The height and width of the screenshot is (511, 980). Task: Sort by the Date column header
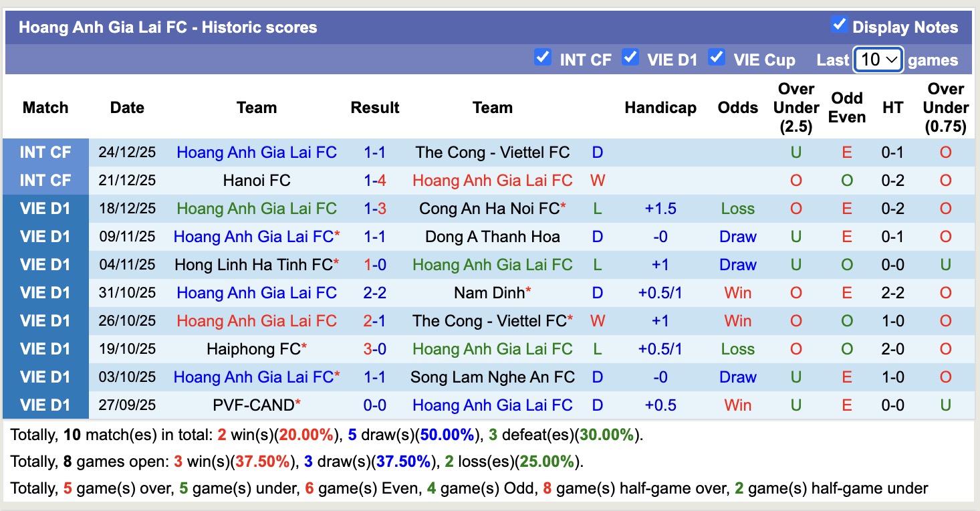pyautogui.click(x=127, y=107)
